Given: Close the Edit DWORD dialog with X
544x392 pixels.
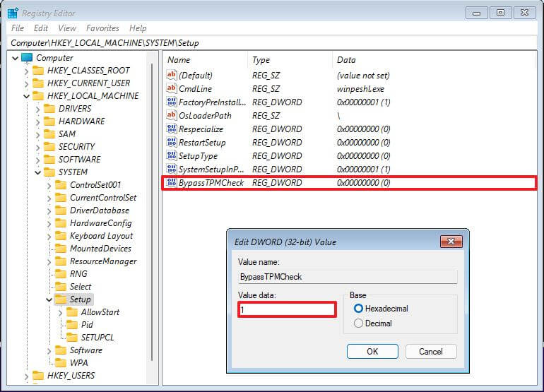Looking at the screenshot, I should [x=451, y=241].
